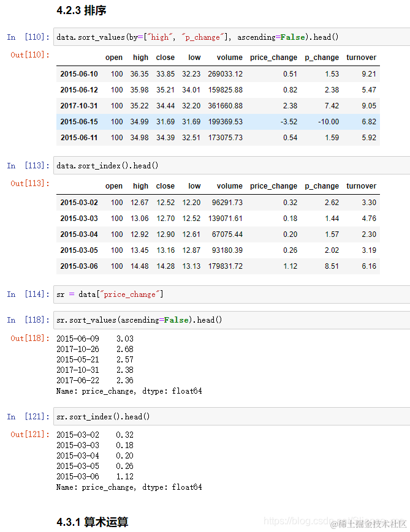Image resolution: width=410 pixels, height=532 pixels.
Task: Click the volume column header in Out[110] table
Action: 230,58
